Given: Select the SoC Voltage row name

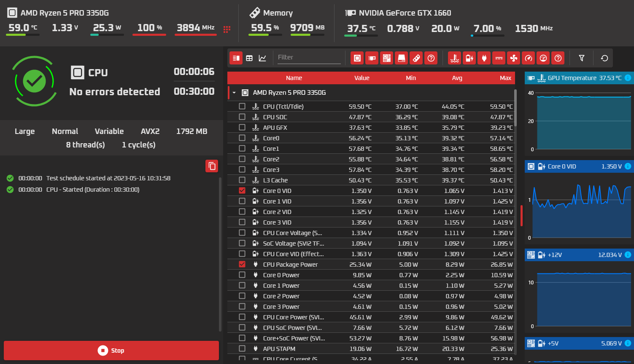Looking at the screenshot, I should tap(294, 244).
